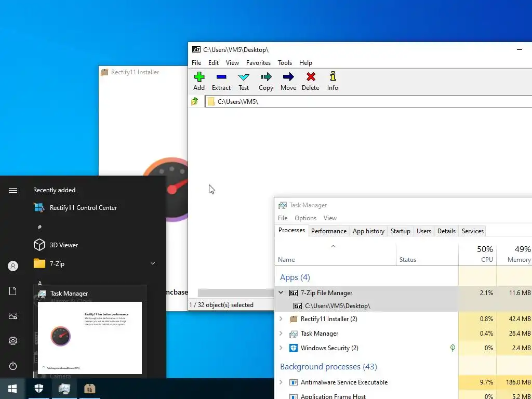Click Rectify11 Installer icon on taskbar
This screenshot has height=399, width=532.
[x=89, y=389]
